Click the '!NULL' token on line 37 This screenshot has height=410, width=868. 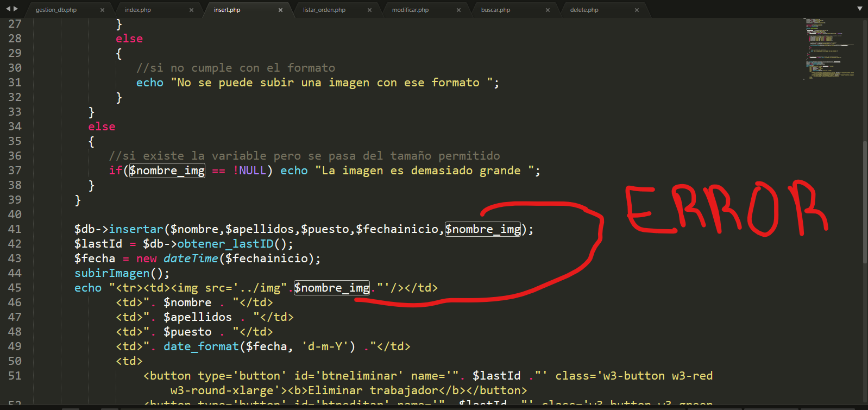(x=249, y=171)
